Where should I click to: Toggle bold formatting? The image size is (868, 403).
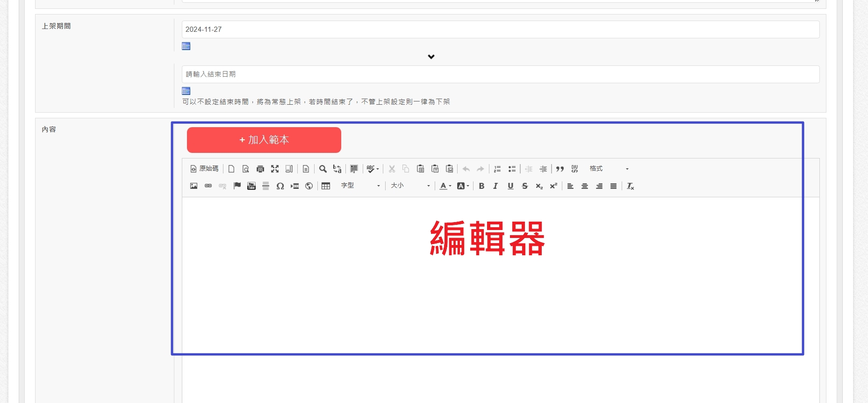[481, 186]
